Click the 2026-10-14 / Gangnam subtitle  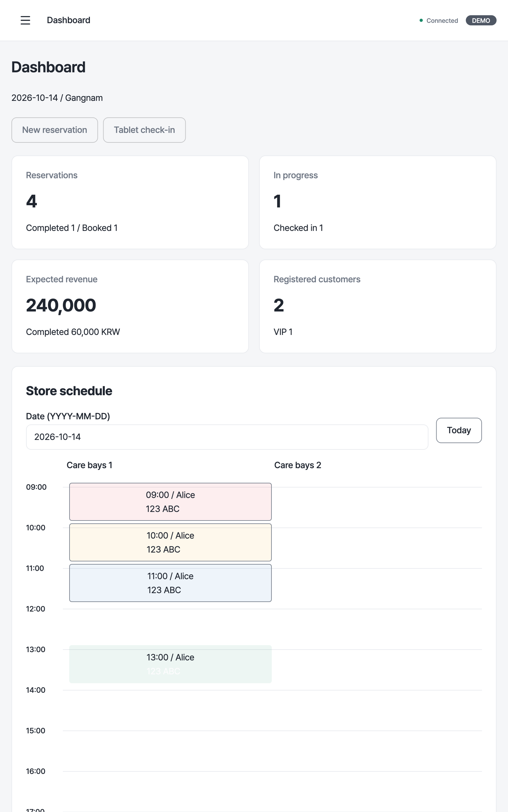point(57,98)
